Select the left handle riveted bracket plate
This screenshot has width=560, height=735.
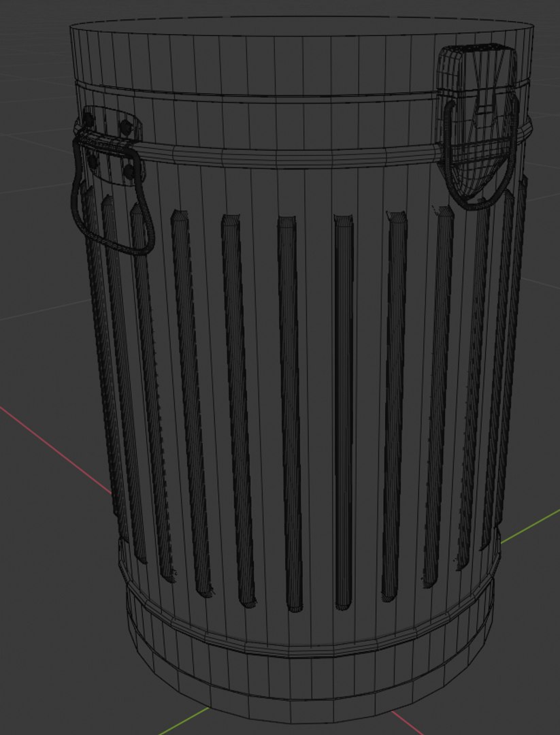(111, 146)
